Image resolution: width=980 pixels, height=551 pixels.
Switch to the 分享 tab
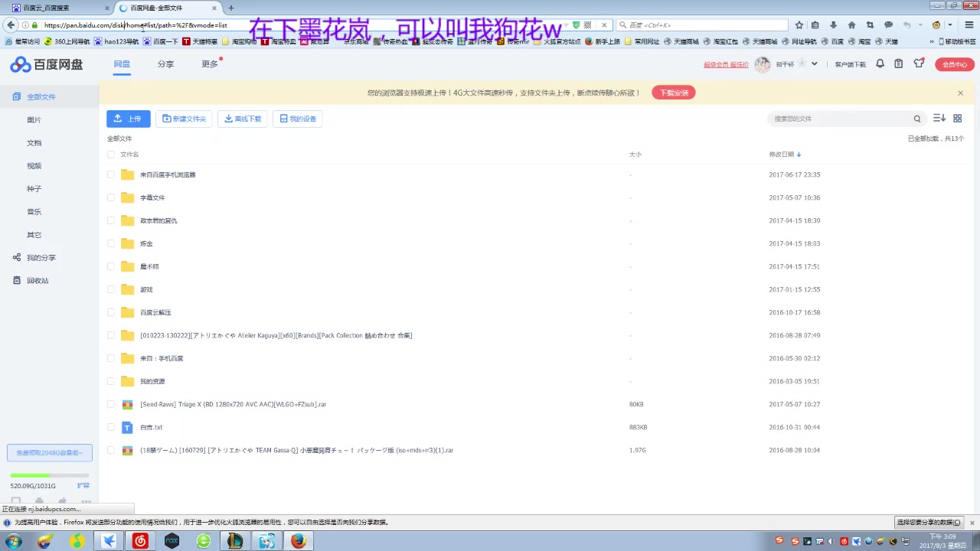click(165, 64)
